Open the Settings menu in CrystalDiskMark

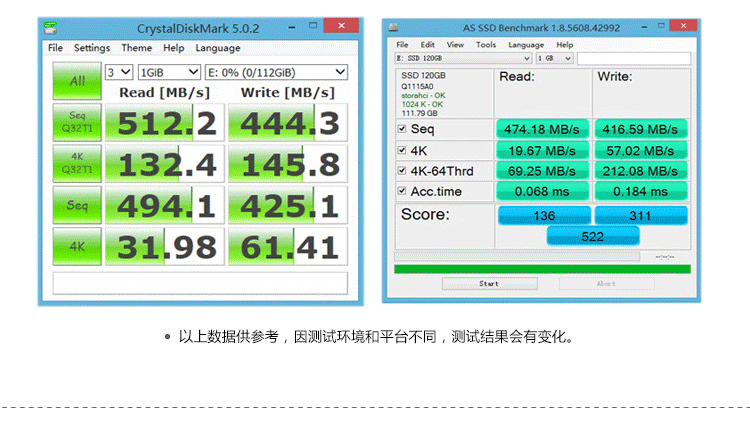pyautogui.click(x=92, y=48)
